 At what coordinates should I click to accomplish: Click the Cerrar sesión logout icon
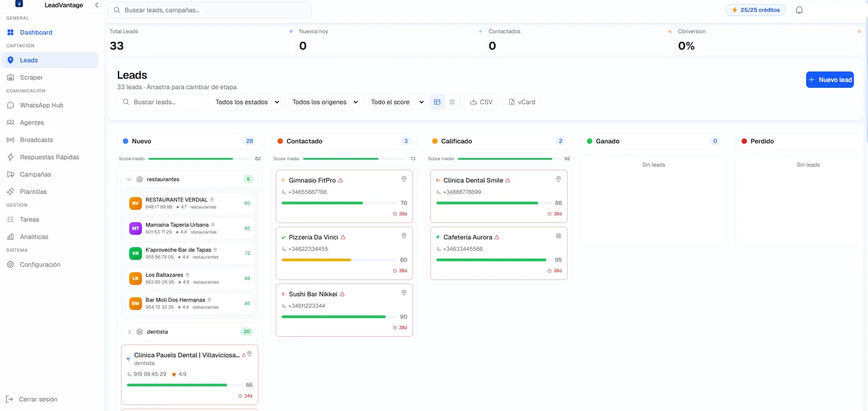tap(9, 399)
